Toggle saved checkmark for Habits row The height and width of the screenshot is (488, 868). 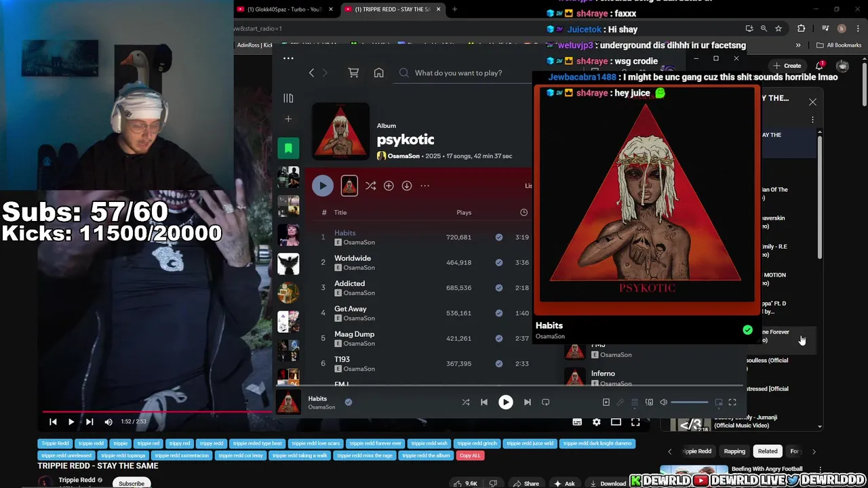(499, 237)
